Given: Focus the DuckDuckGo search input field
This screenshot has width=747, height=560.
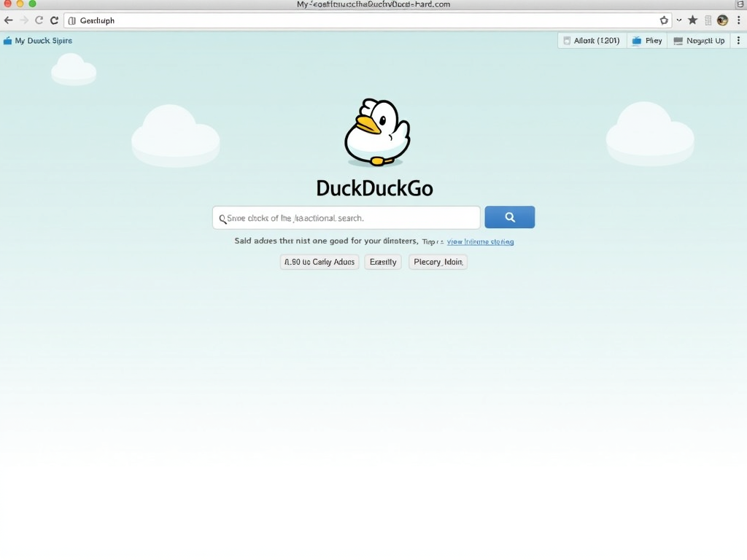Looking at the screenshot, I should [347, 217].
